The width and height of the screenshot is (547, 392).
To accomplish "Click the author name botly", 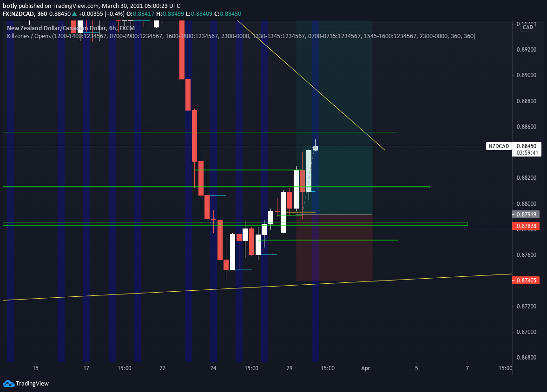I will (10, 6).
